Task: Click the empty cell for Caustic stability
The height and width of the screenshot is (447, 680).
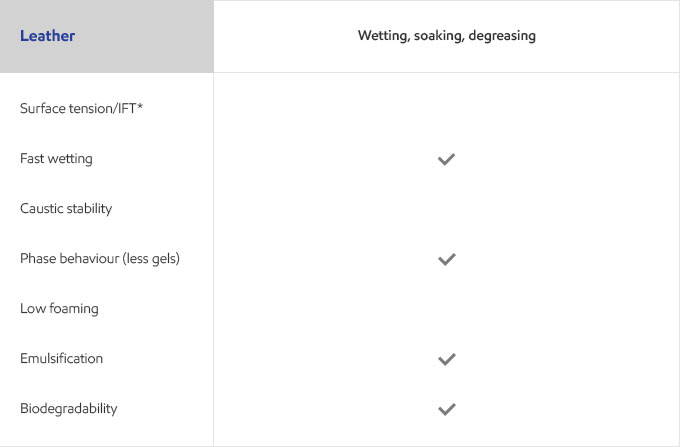Action: point(446,209)
